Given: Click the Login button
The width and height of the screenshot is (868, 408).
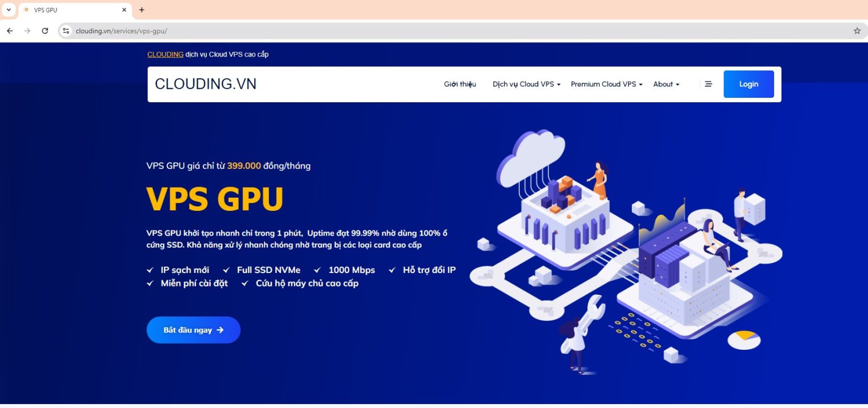Looking at the screenshot, I should 748,84.
